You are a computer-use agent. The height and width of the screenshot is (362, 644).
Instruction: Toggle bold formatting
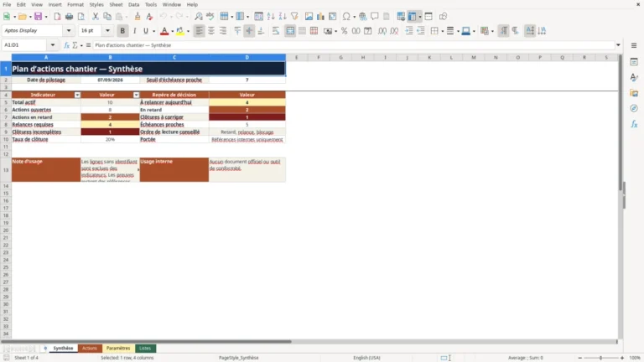pyautogui.click(x=122, y=31)
